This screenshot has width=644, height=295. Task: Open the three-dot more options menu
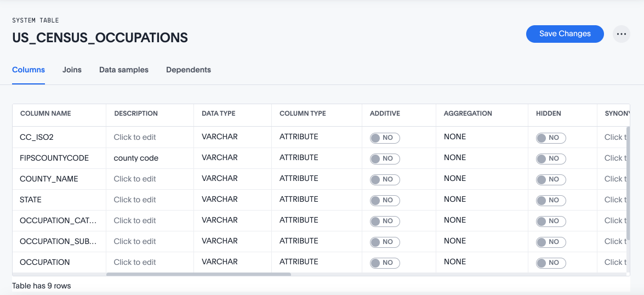coord(621,34)
